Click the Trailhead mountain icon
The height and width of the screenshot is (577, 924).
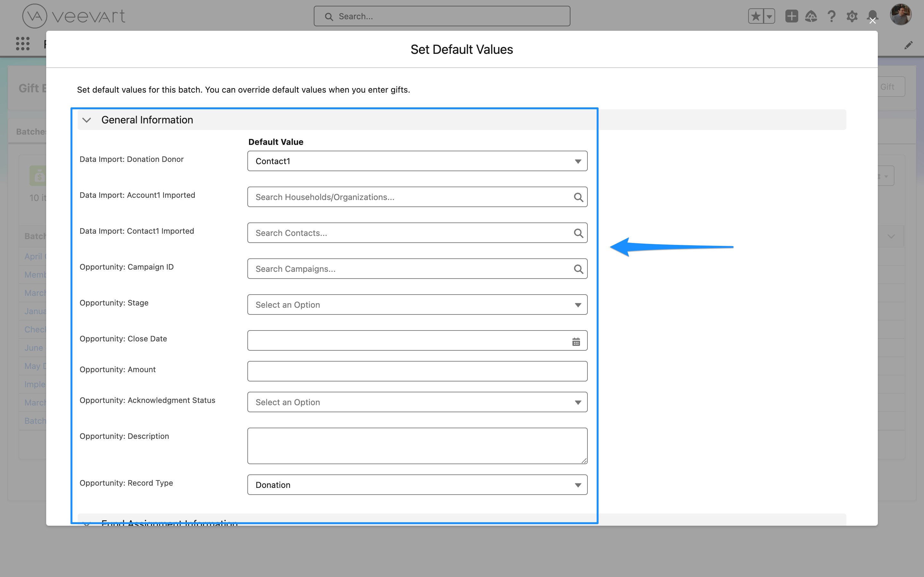(811, 16)
